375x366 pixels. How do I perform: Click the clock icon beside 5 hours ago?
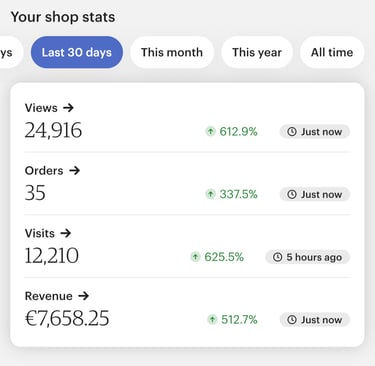[277, 257]
